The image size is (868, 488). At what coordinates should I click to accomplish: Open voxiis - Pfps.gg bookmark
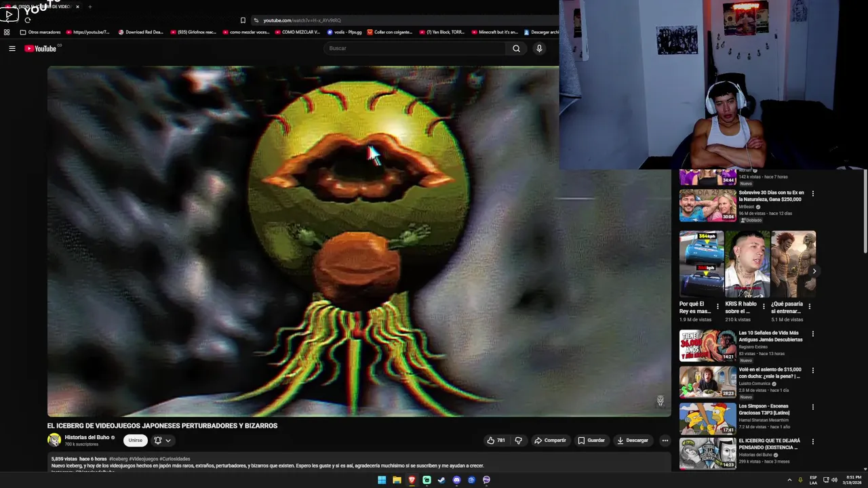pyautogui.click(x=344, y=32)
